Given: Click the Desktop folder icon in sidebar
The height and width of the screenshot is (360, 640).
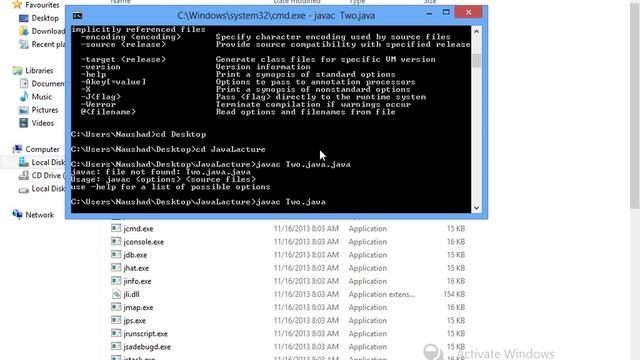Looking at the screenshot, I should pos(24,18).
